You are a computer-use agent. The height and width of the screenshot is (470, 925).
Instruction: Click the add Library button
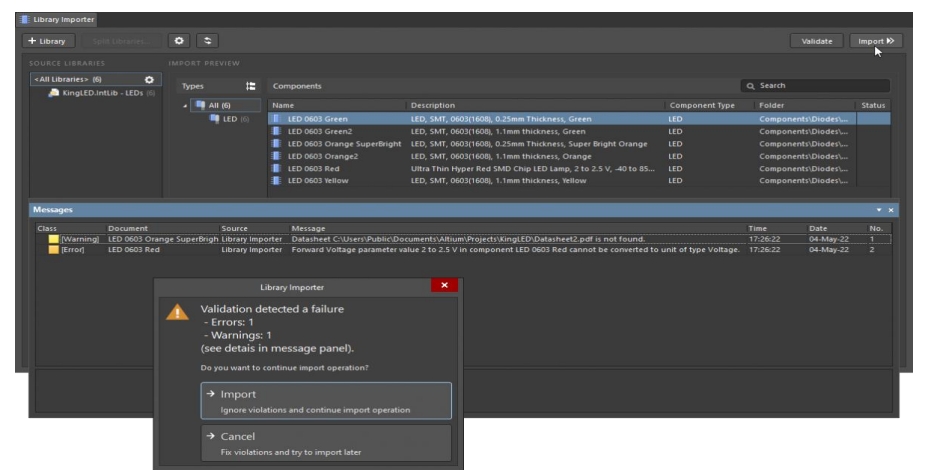49,41
